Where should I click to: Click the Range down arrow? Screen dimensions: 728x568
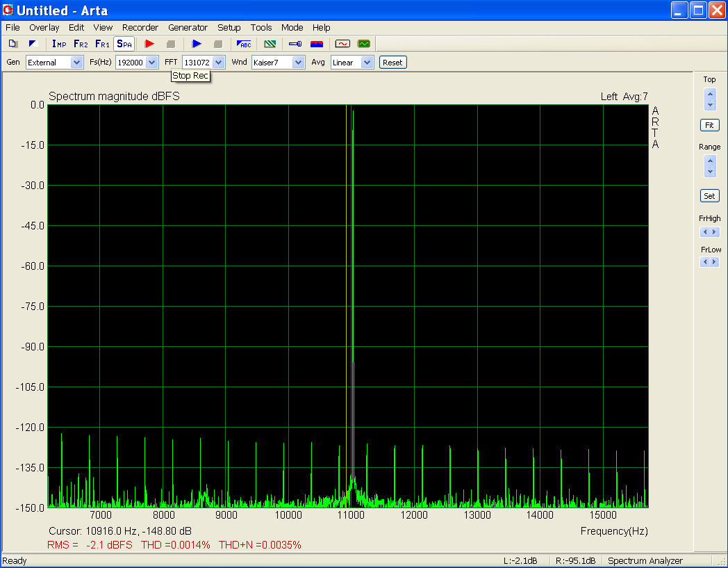pyautogui.click(x=710, y=172)
